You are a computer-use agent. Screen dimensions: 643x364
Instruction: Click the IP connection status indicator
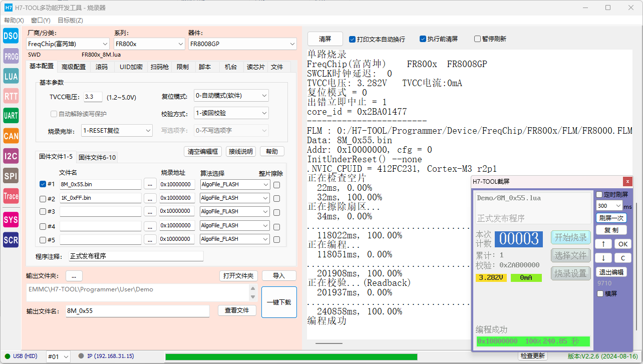pos(106,356)
